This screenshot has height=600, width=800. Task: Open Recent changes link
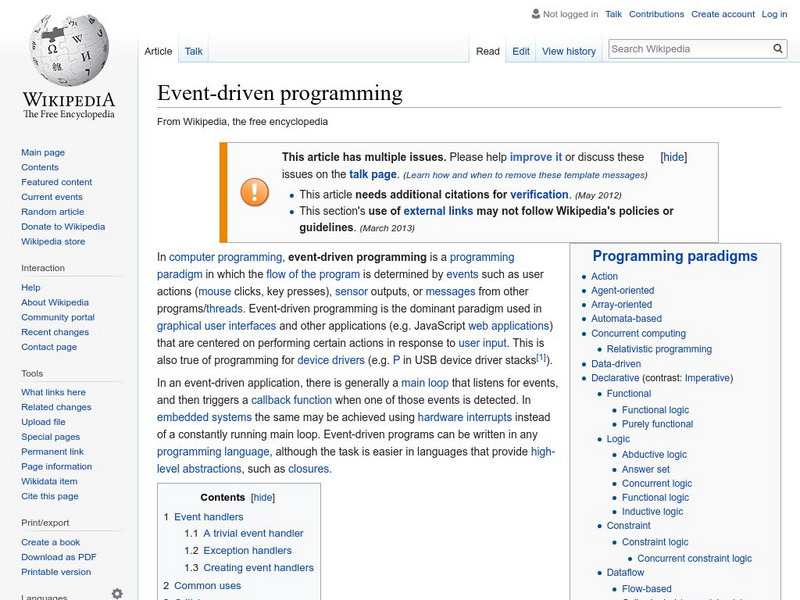55,332
